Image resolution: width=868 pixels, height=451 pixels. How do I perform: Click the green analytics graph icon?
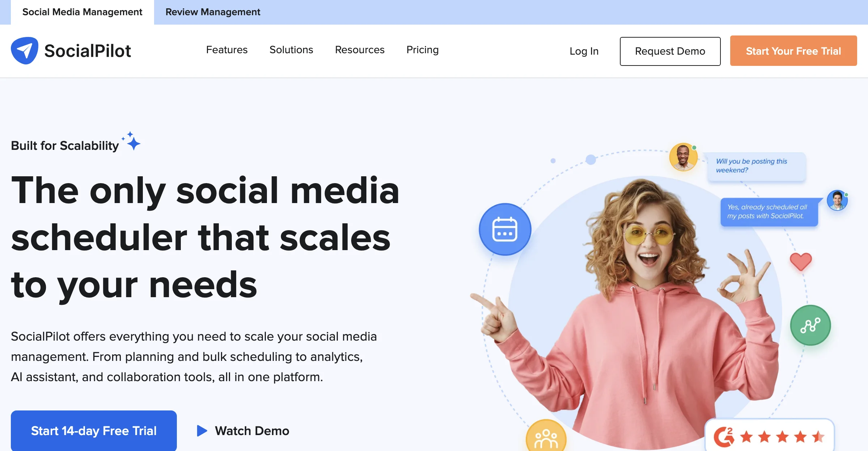(810, 325)
